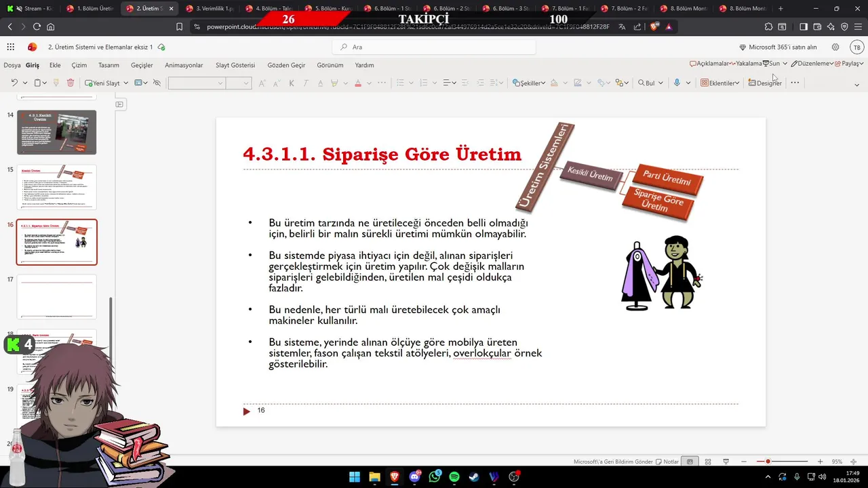868x488 pixels.
Task: Click Microsoft 365'i satın alın link
Action: click(778, 47)
